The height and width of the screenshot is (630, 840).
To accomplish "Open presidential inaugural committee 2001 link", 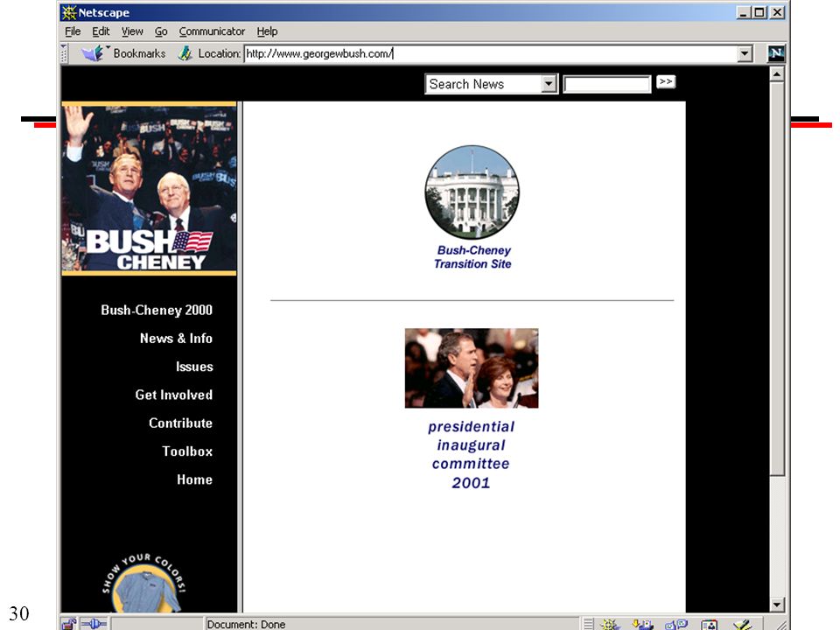I will [471, 454].
